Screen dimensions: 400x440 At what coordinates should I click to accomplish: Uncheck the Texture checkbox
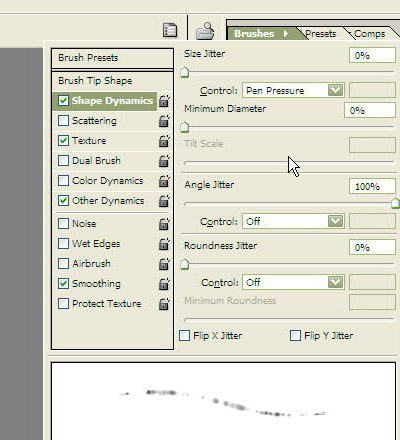point(63,140)
